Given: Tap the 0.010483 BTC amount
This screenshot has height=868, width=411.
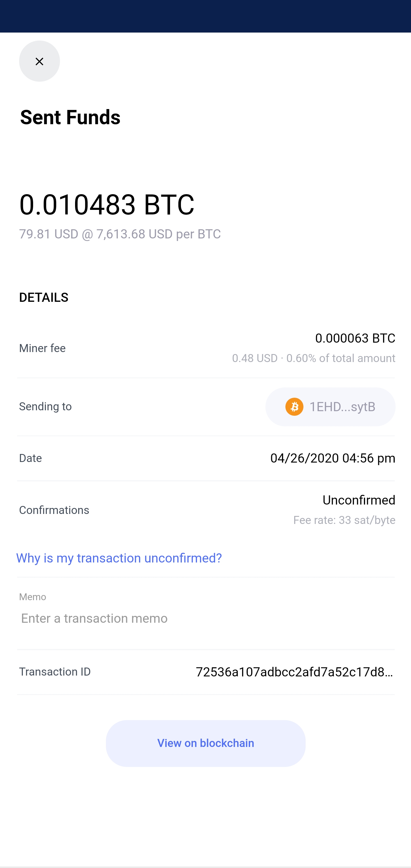Looking at the screenshot, I should [x=107, y=204].
